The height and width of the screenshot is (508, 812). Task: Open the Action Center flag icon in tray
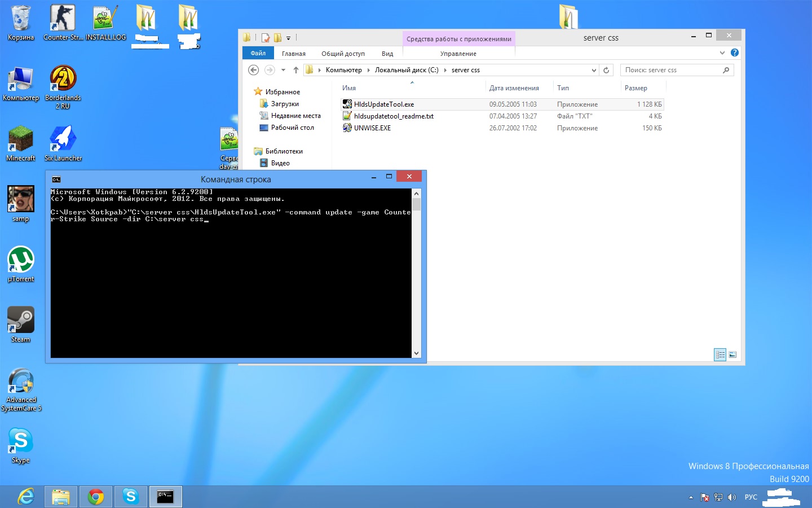[705, 497]
